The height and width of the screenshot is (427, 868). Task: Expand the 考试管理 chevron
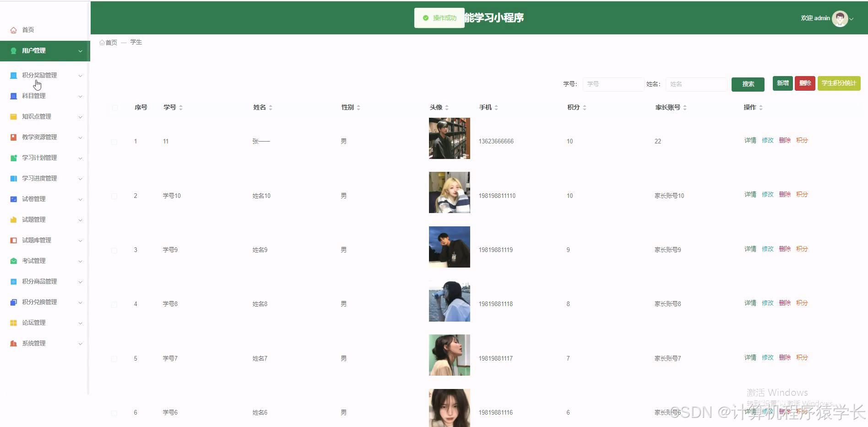click(x=80, y=261)
